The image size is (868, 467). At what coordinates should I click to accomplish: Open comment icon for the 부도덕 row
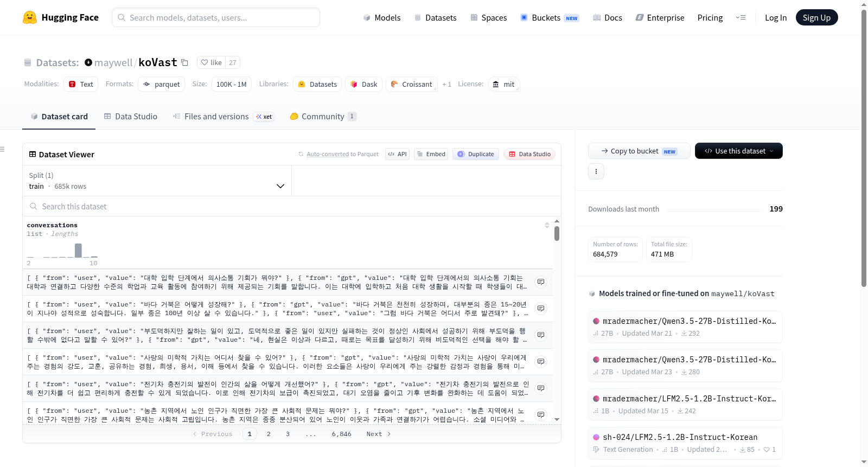click(x=541, y=335)
